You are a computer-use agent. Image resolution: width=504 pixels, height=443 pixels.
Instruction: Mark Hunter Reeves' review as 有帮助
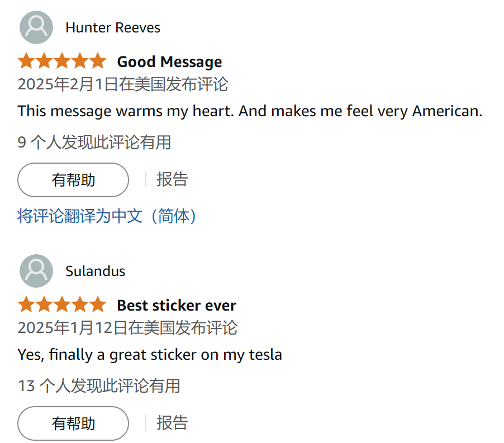pyautogui.click(x=73, y=180)
